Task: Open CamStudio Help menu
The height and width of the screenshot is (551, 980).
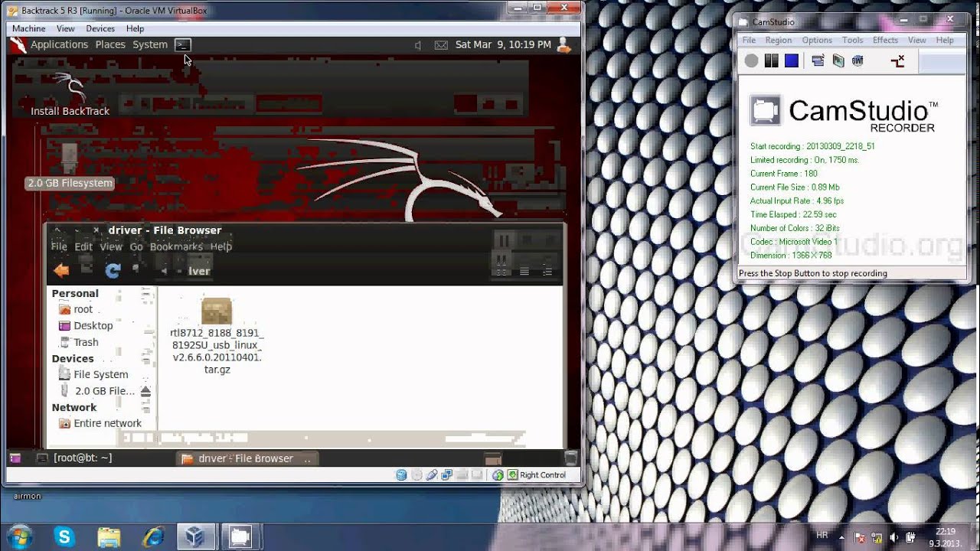Action: point(945,40)
